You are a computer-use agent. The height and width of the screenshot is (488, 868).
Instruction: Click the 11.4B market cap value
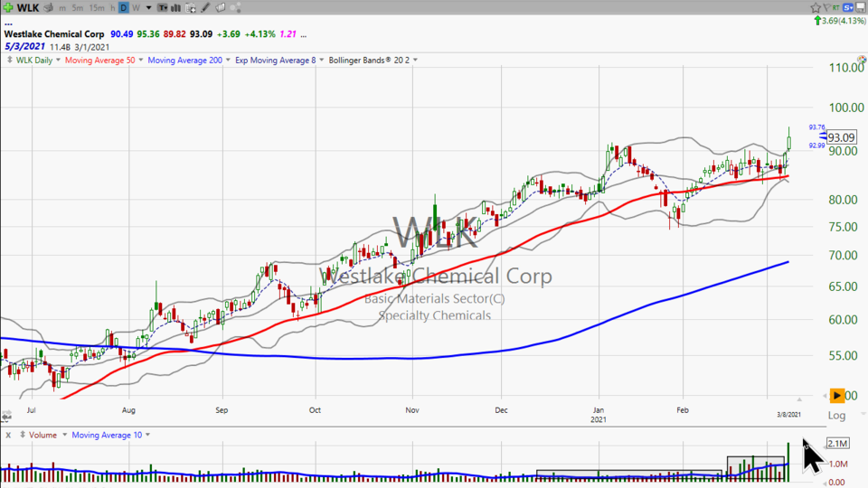point(60,47)
